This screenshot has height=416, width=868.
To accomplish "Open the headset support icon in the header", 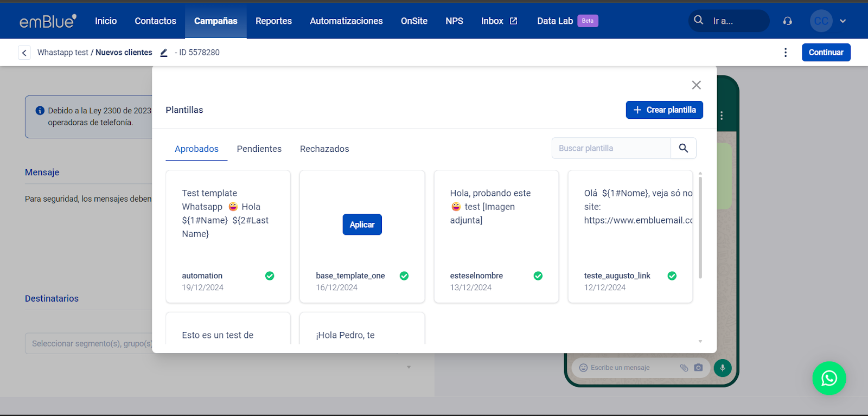I will 787,21.
